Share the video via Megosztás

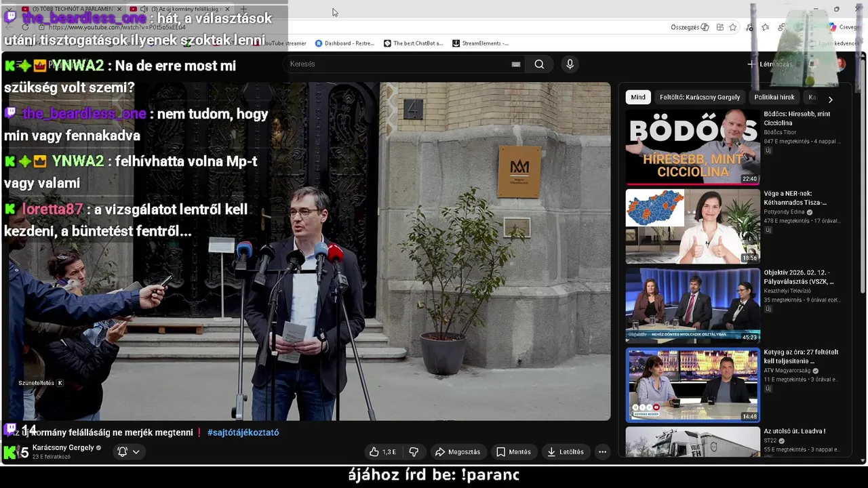pos(458,452)
